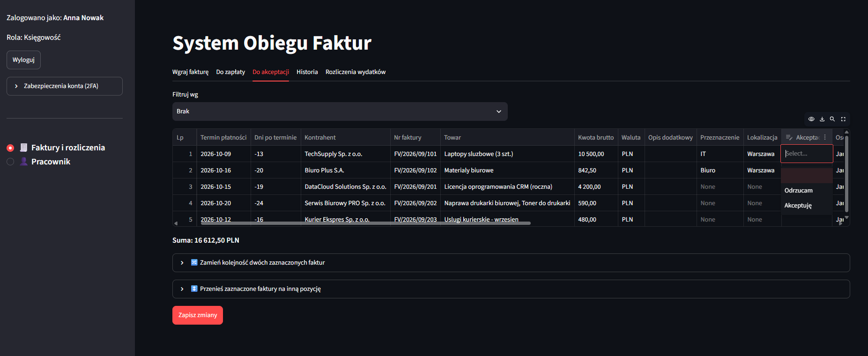Switch to Wgraj fakturę tab
Image resolution: width=868 pixels, height=356 pixels.
[x=190, y=72]
